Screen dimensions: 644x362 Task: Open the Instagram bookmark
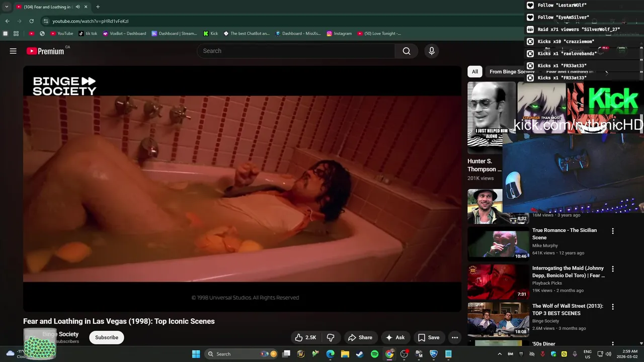339,34
